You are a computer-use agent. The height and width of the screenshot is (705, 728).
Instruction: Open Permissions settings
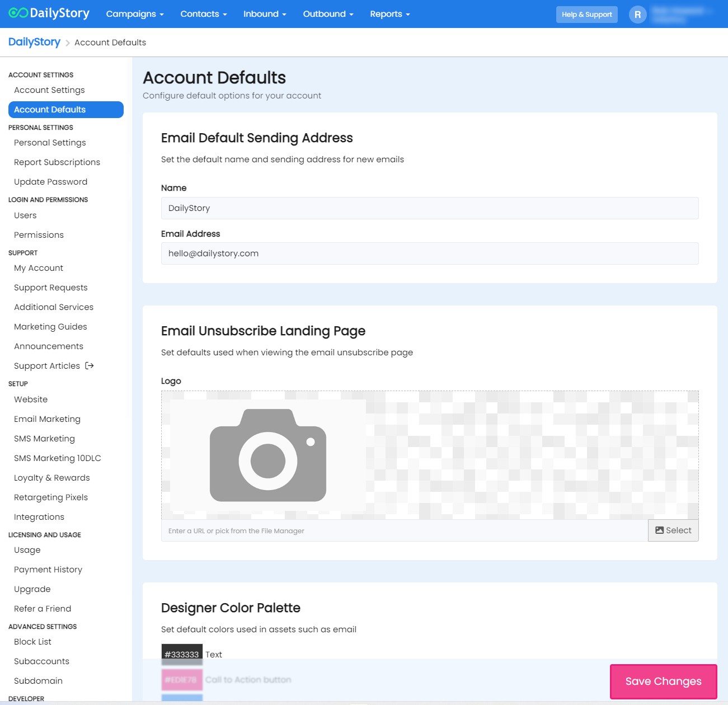pyautogui.click(x=39, y=235)
